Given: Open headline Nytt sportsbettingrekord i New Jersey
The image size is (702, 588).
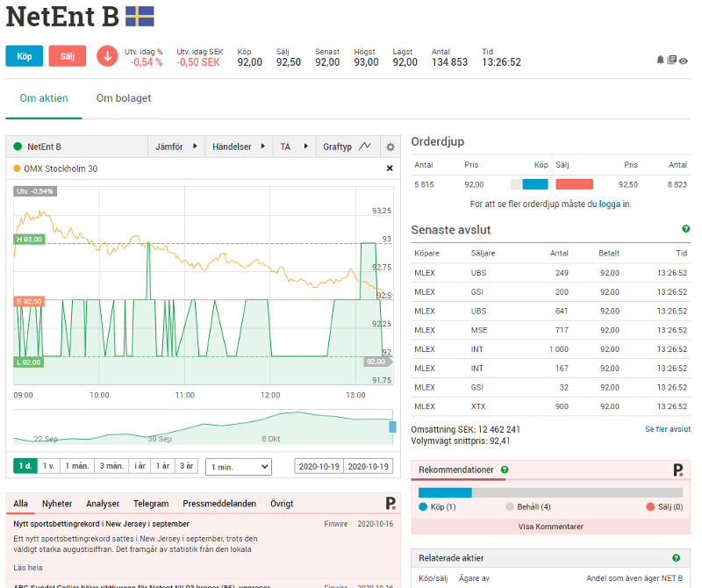Looking at the screenshot, I should [x=101, y=524].
